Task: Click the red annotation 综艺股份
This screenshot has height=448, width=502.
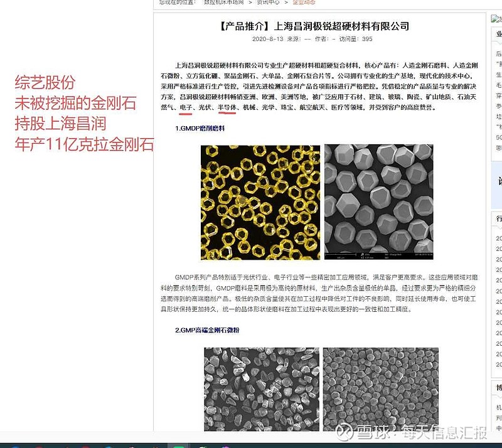Action: [x=45, y=82]
